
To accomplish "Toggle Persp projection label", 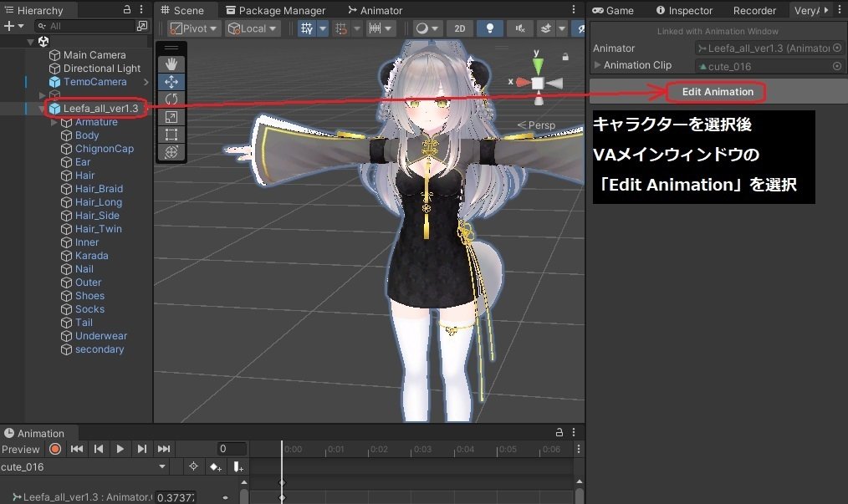I will tap(537, 125).
